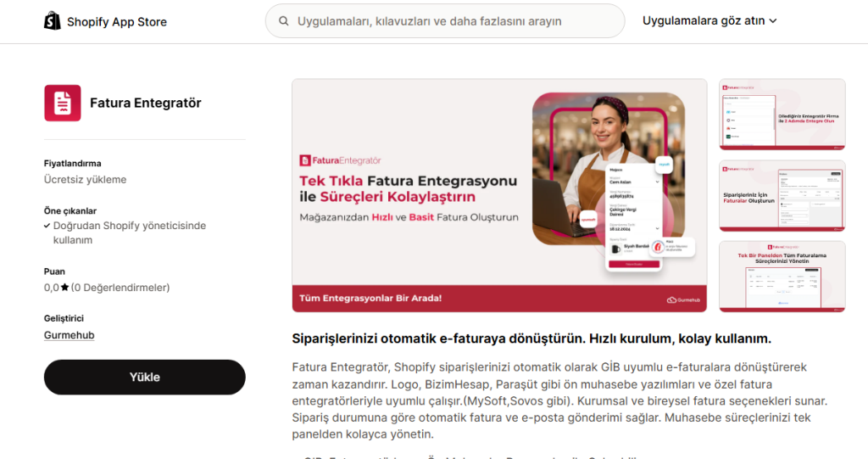Expand the Uygulamalara göz atın menu
Image resolution: width=868 pixels, height=459 pixels.
point(709,21)
